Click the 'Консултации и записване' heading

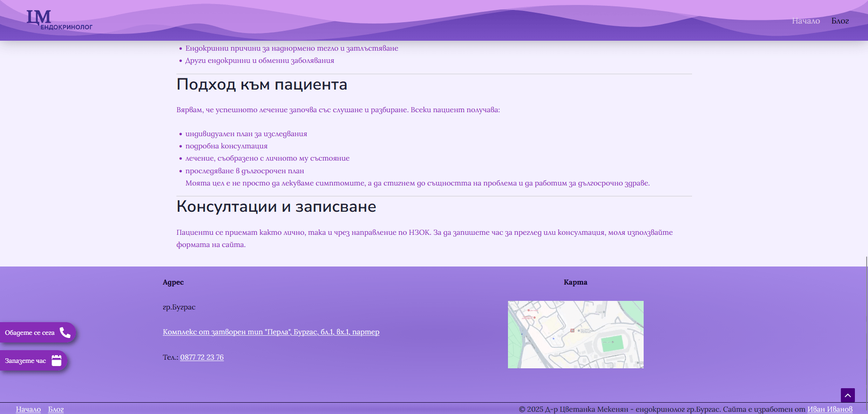[x=276, y=207]
